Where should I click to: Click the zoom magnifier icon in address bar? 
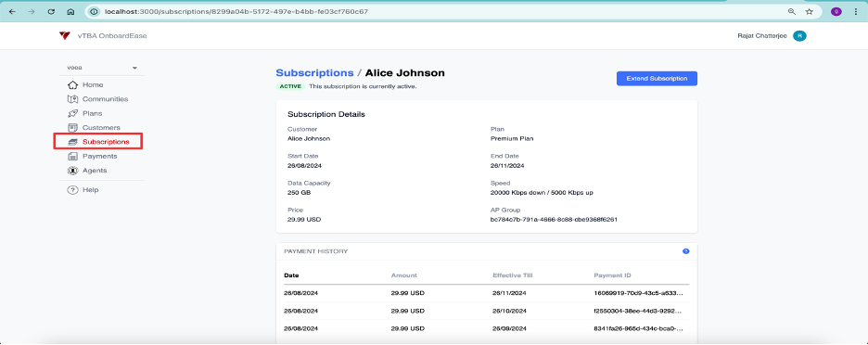pos(792,11)
